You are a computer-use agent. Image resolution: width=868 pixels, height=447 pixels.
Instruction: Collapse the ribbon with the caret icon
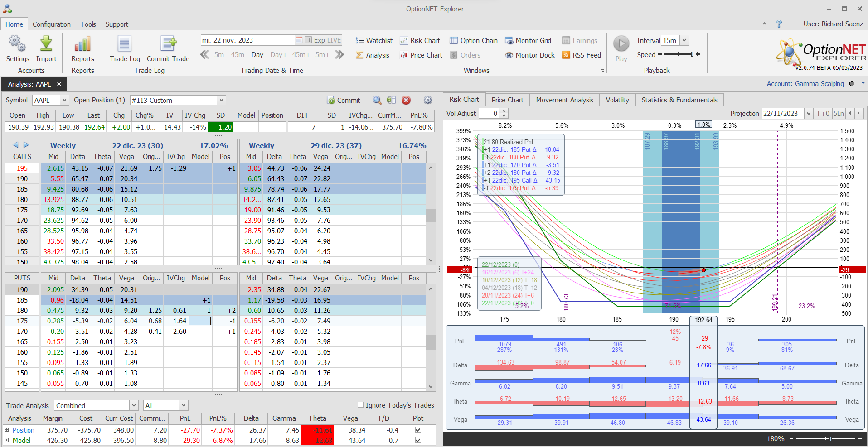click(764, 24)
